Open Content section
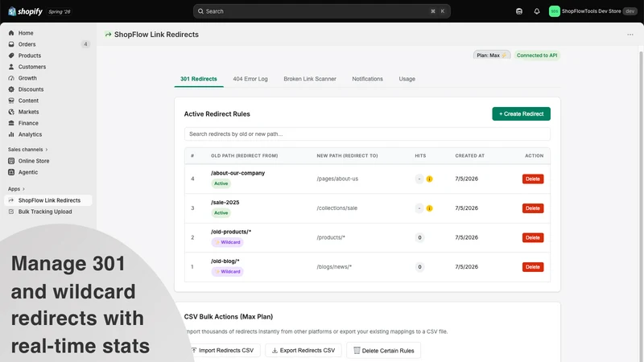This screenshot has width=644, height=362. coord(28,101)
